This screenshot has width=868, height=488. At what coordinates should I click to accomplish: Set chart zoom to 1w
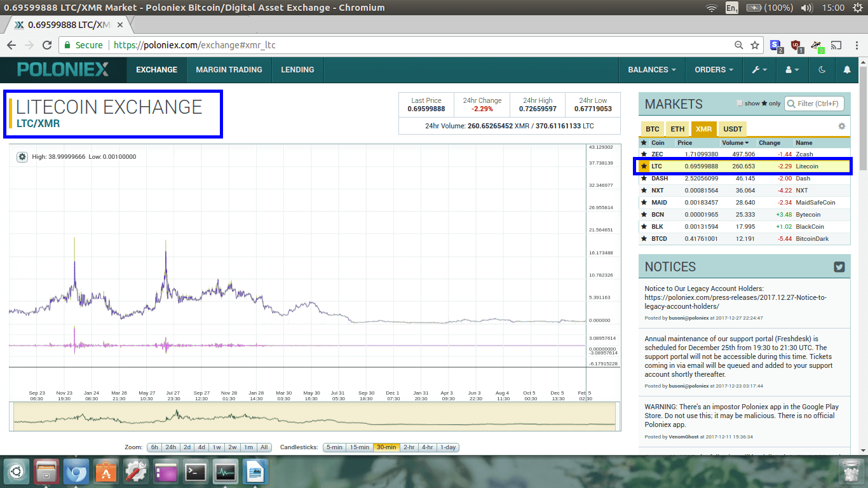pos(217,447)
